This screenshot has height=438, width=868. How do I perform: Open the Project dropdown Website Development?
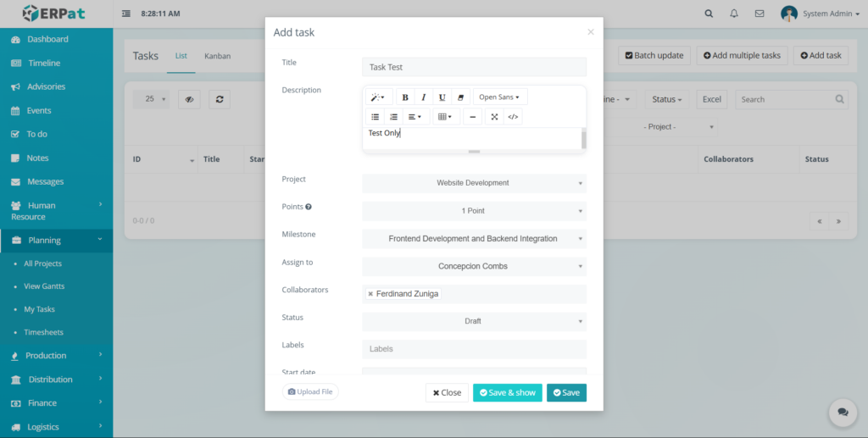tap(474, 183)
